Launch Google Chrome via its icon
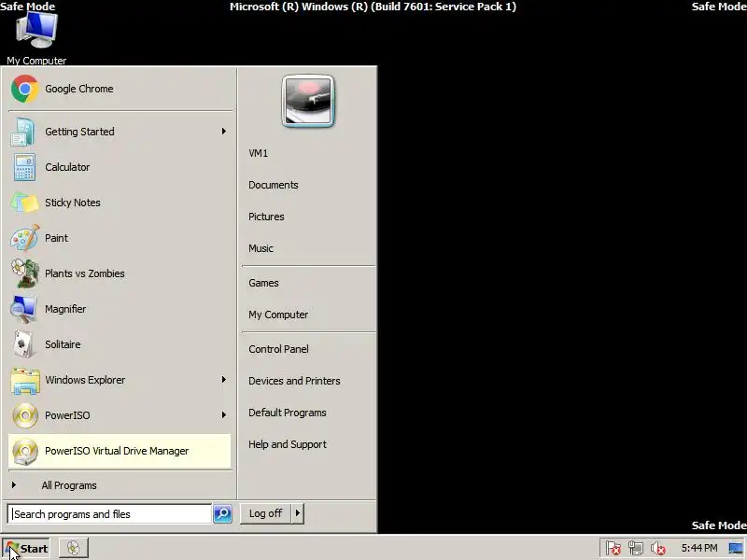 (25, 89)
